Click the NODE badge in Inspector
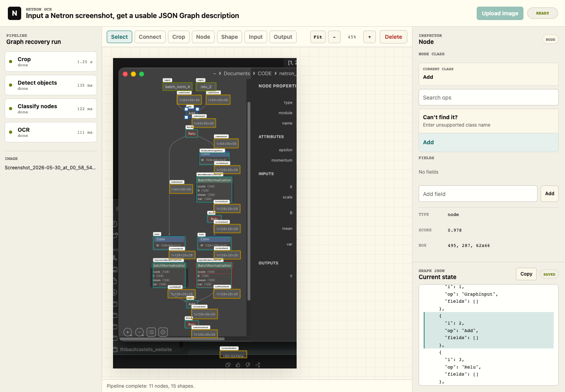565x392 pixels. point(550,39)
